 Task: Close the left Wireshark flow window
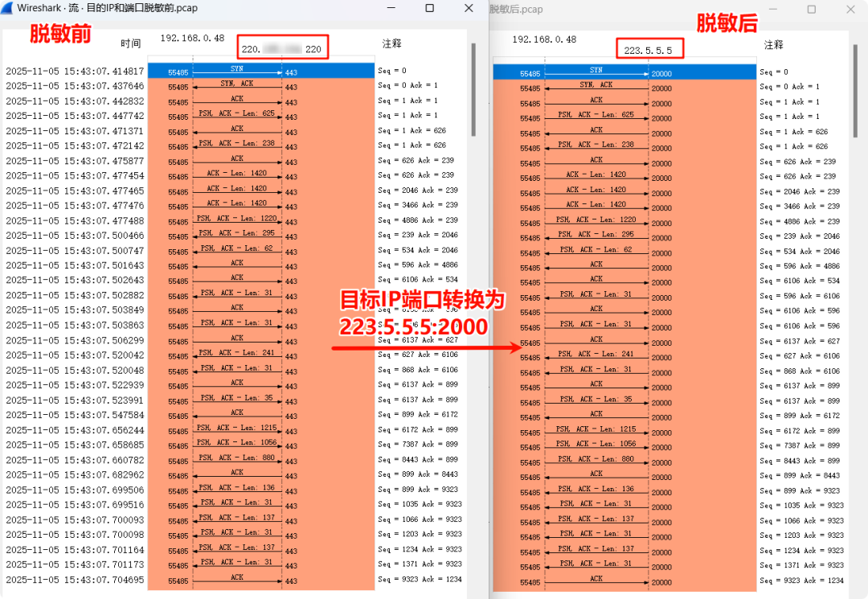tap(469, 8)
